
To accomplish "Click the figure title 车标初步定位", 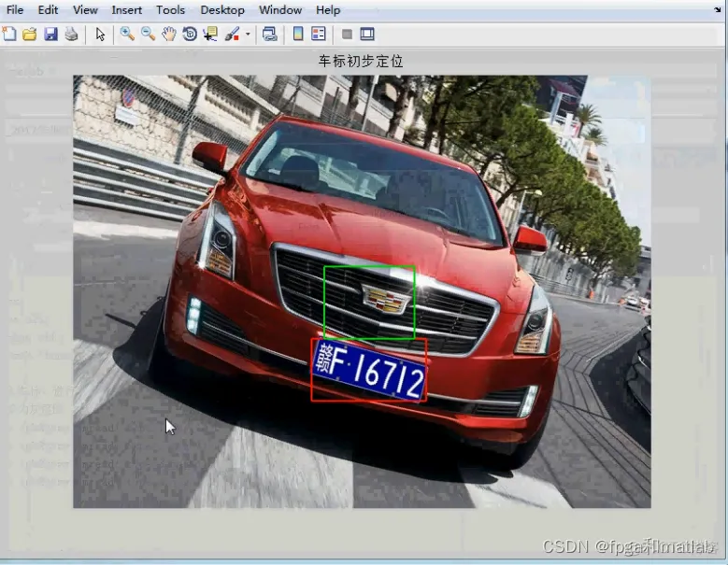I will (361, 61).
